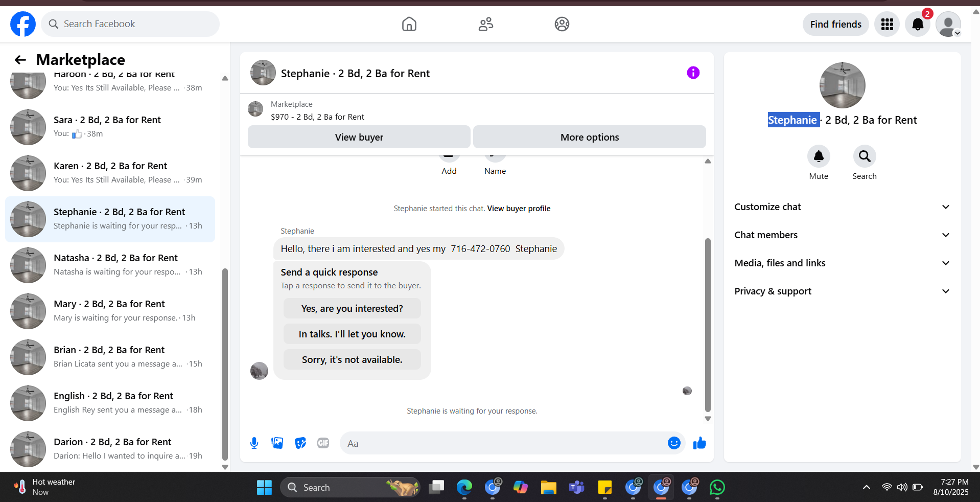Open the apps grid menu icon
Viewport: 980px width, 502px height.
(887, 24)
